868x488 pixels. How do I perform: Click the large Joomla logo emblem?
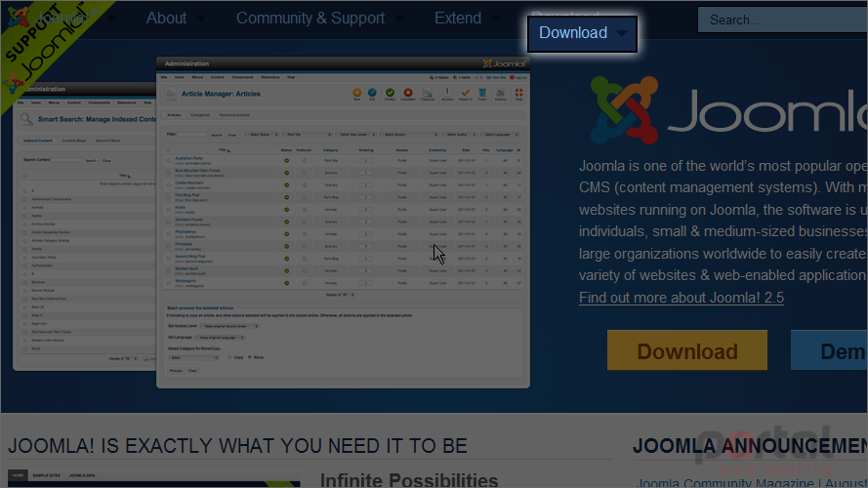(x=625, y=110)
